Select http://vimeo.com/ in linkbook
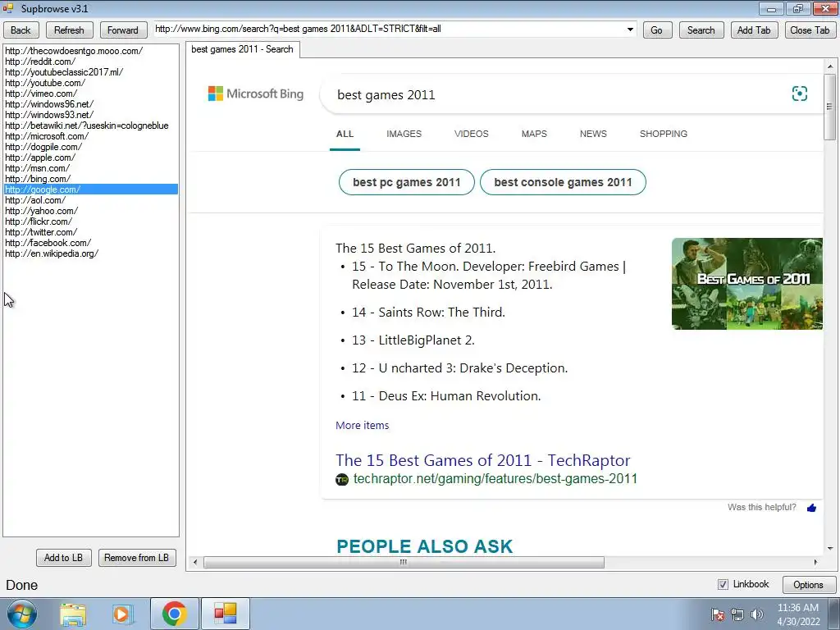The width and height of the screenshot is (840, 630). (41, 94)
